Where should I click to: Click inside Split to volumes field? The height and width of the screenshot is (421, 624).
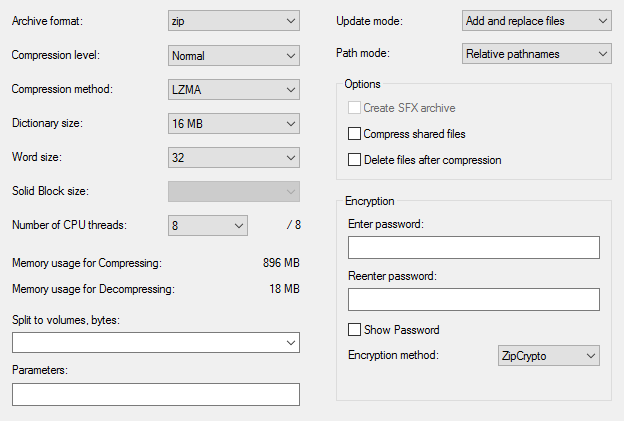tap(147, 343)
